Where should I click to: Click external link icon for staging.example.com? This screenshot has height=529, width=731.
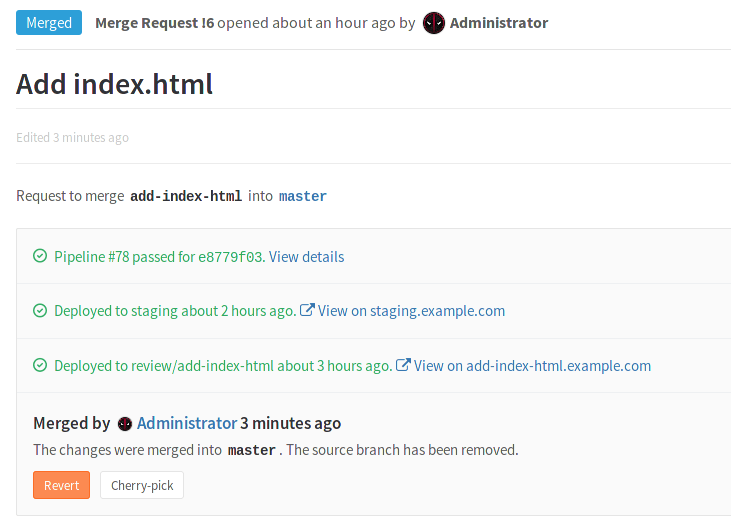coord(308,310)
